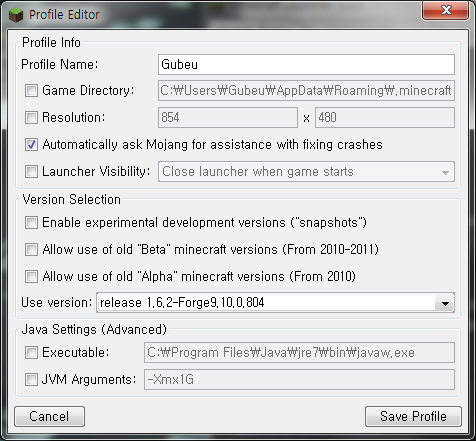
Task: Click the JVM arguments field showing -Xmx1G
Action: tap(299, 379)
